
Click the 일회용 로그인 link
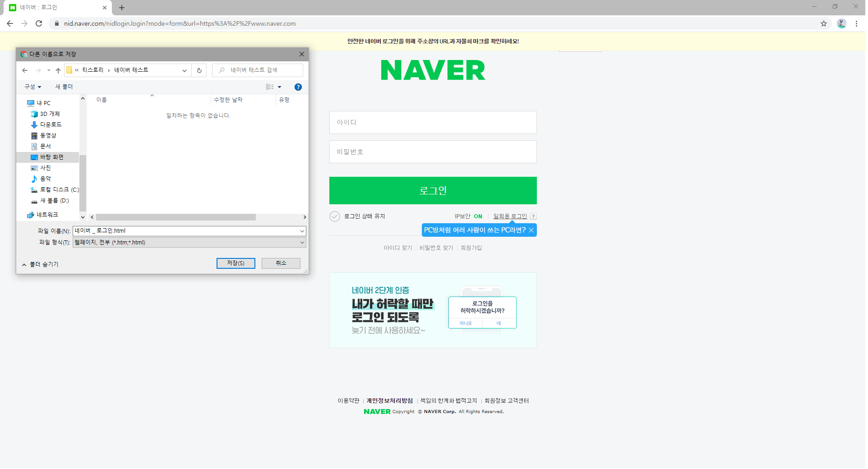click(x=510, y=216)
